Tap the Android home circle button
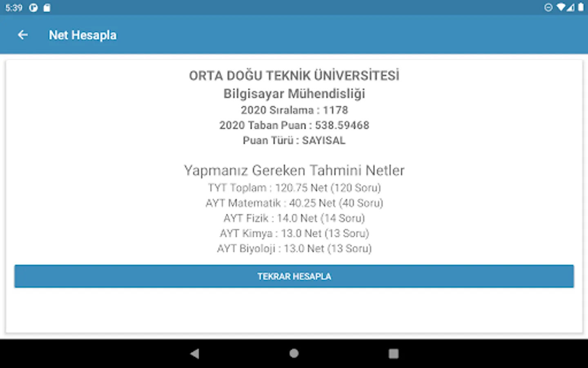 click(294, 354)
